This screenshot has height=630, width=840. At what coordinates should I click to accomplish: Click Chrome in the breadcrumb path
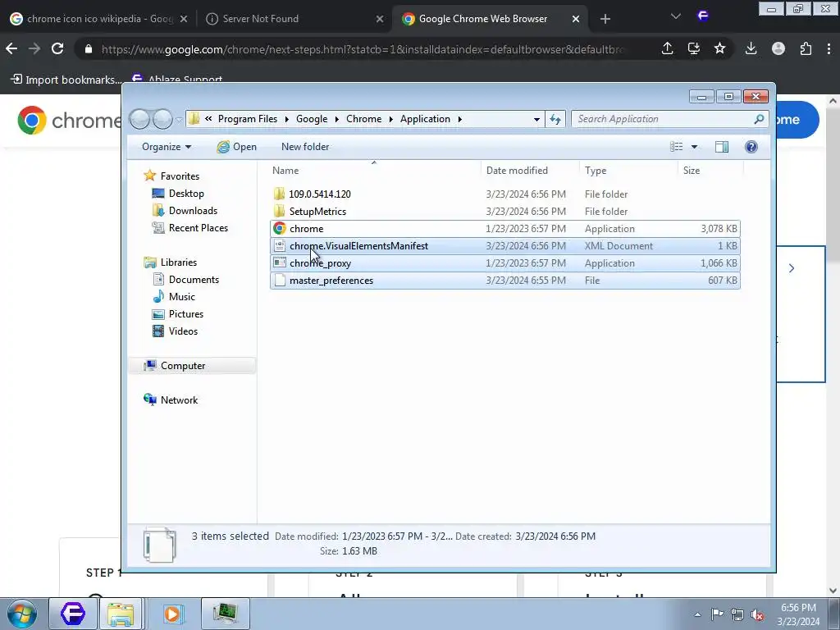(363, 119)
